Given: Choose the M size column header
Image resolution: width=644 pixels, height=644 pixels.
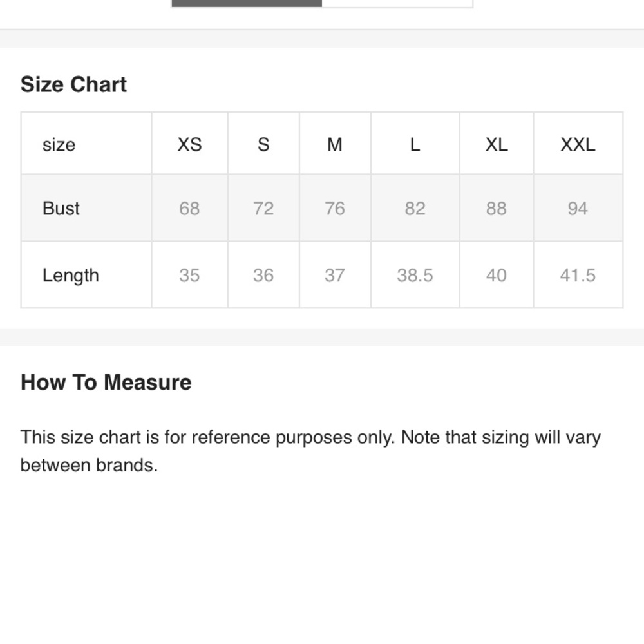Looking at the screenshot, I should [335, 144].
